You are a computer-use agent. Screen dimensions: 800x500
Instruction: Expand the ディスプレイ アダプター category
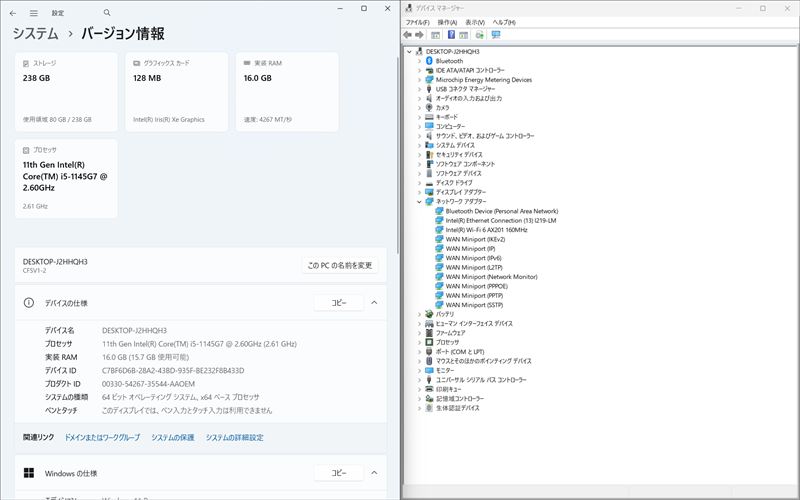(418, 192)
